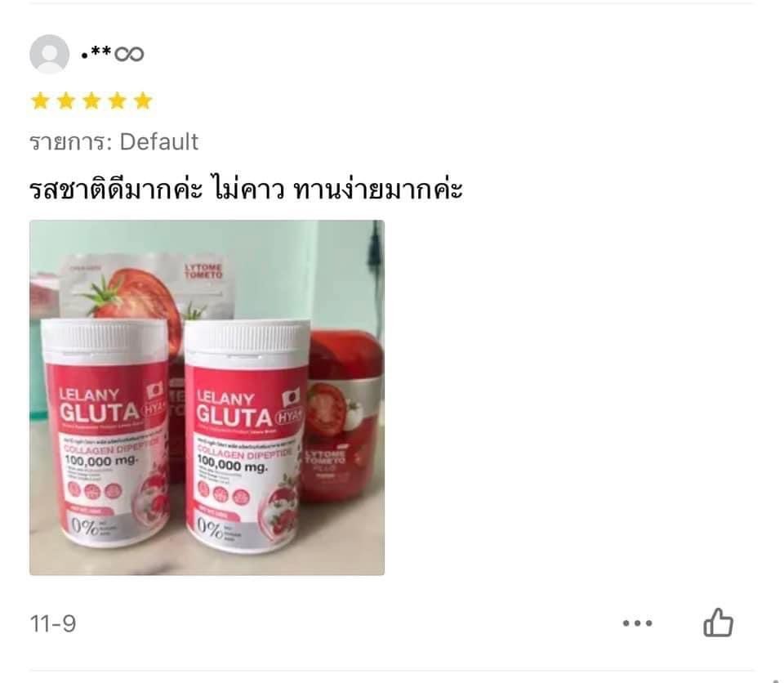
Task: Select the fourth yellow rating star
Action: tap(118, 100)
